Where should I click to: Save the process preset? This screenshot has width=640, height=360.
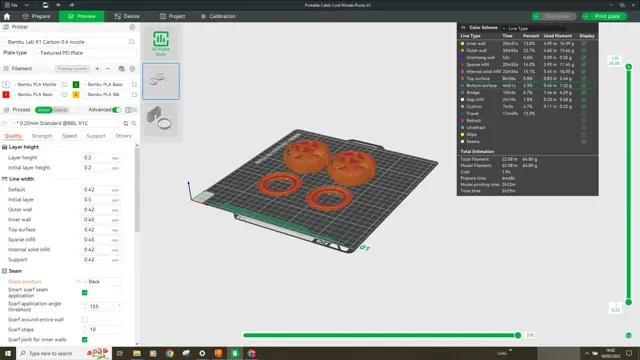point(126,123)
